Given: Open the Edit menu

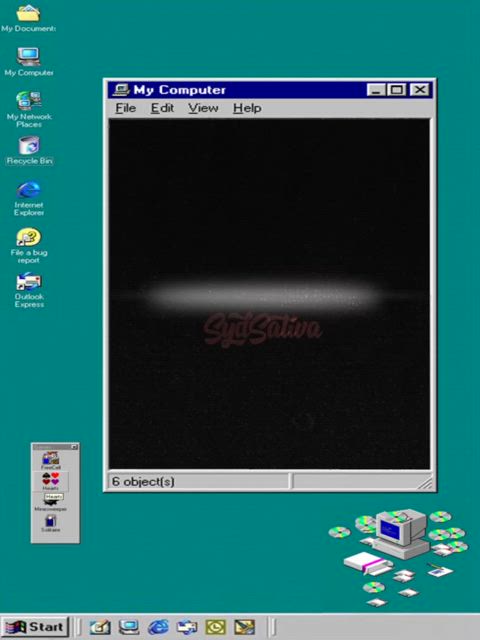Looking at the screenshot, I should point(162,108).
